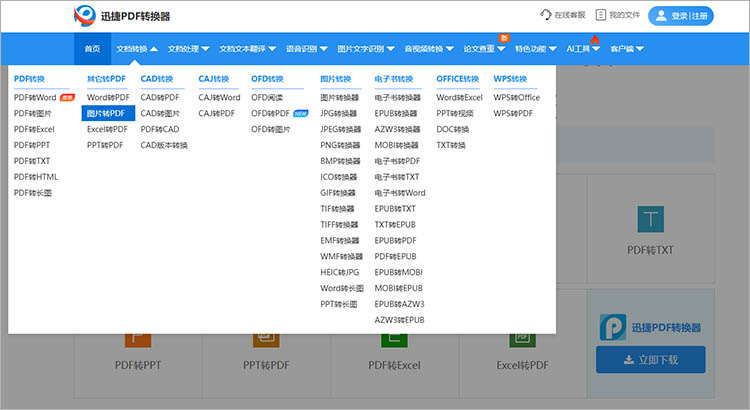The width and height of the screenshot is (750, 410).
Task: Click the Excel转PDF card icon
Action: click(522, 340)
